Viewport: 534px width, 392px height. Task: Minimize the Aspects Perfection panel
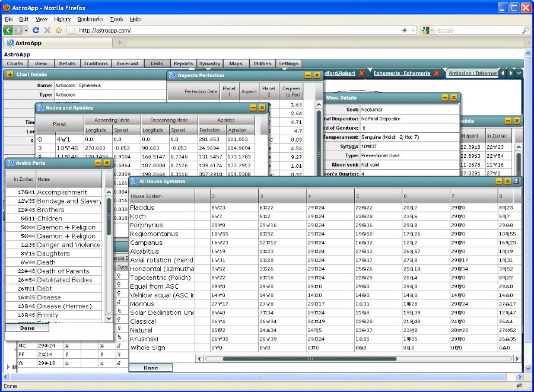click(x=308, y=75)
